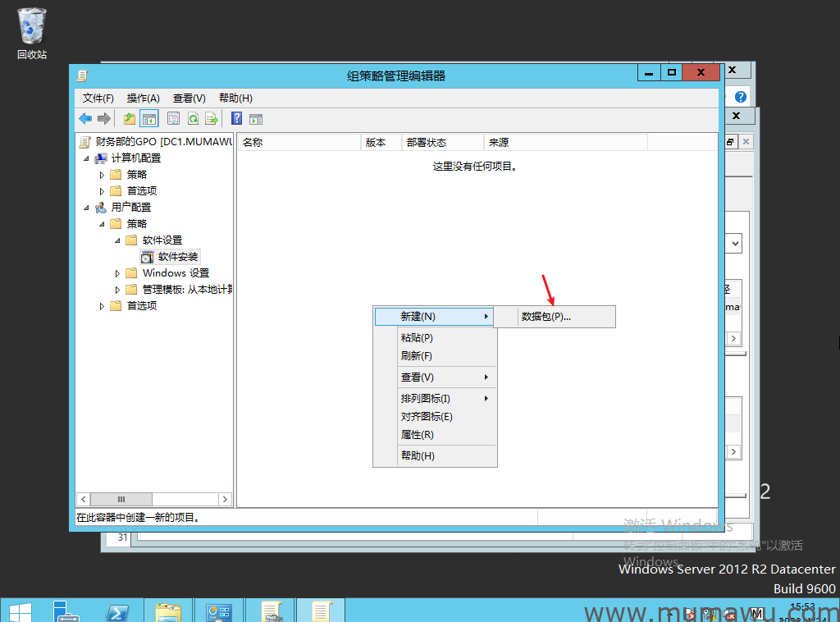Select 数据包(P)... in the submenu
Image resolution: width=840 pixels, height=622 pixels.
[x=546, y=317]
